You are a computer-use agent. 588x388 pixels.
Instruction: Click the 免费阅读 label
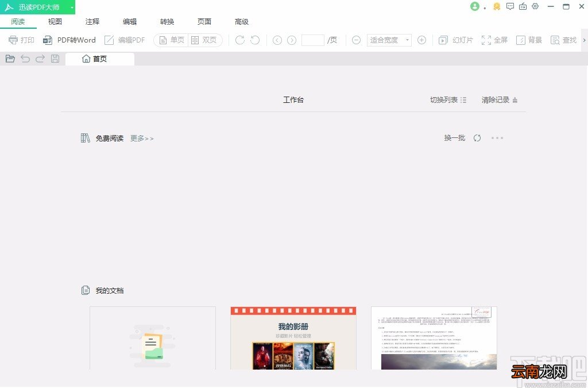tap(110, 139)
